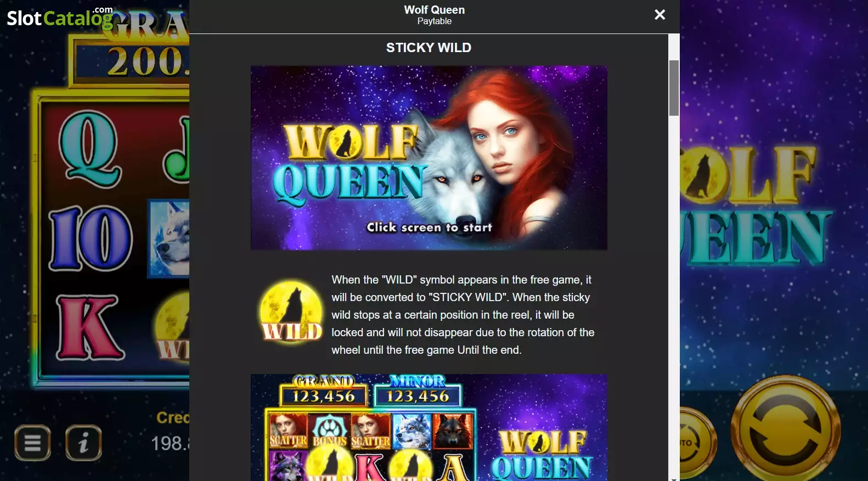Click the golden spin button
The width and height of the screenshot is (868, 481).
pyautogui.click(x=786, y=428)
